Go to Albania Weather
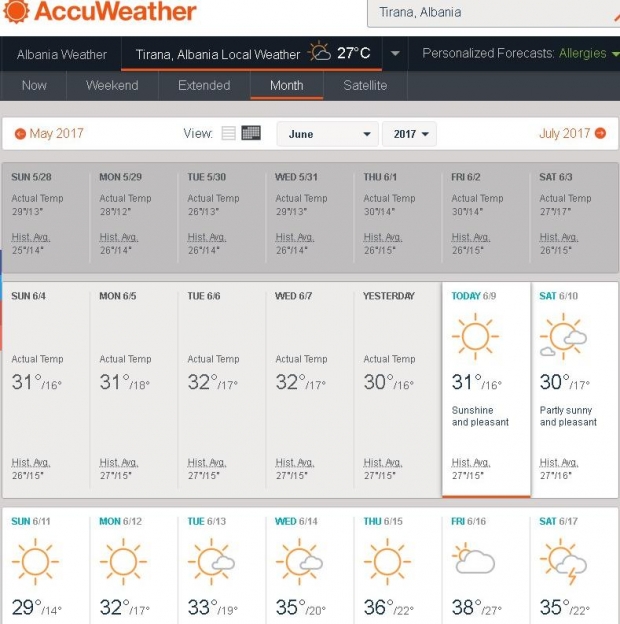 (x=62, y=54)
